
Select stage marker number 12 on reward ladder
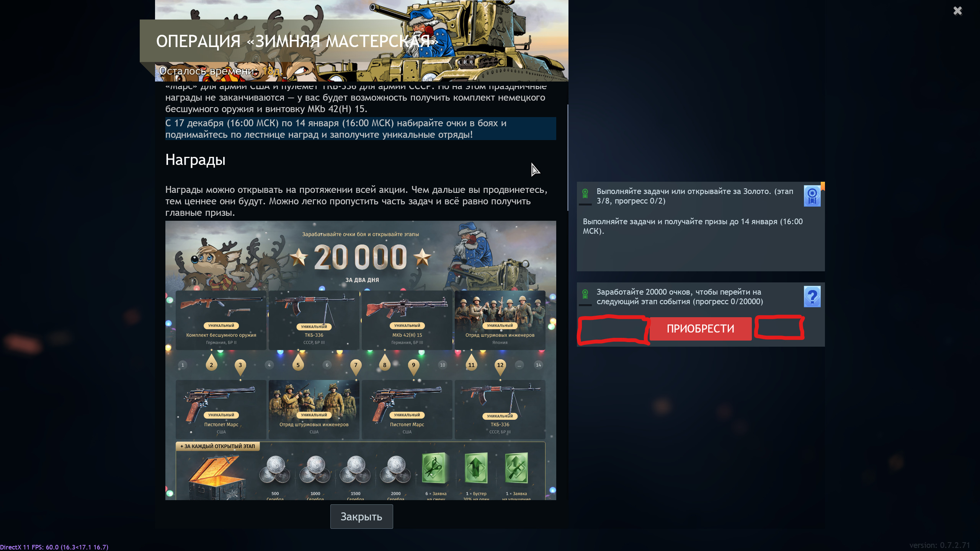[500, 365]
